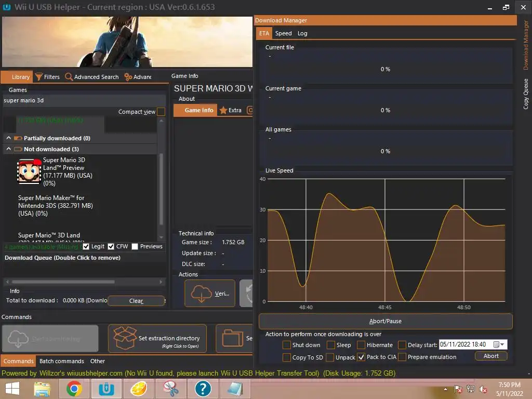The width and height of the screenshot is (532, 399).
Task: Click download queue scroll left arrow
Action: 7,282
